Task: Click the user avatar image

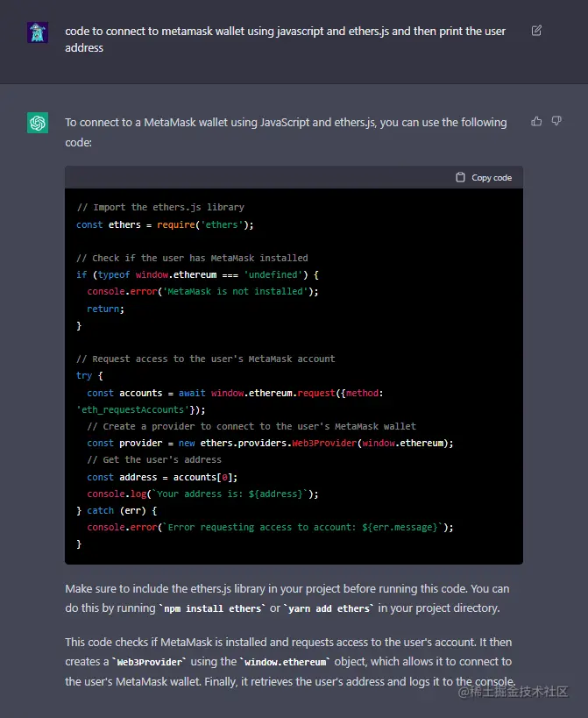Action: click(38, 32)
